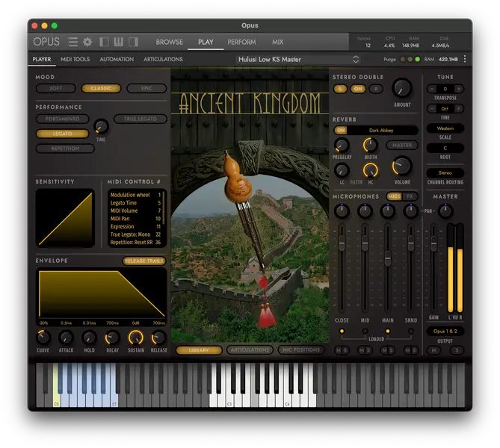This screenshot has height=448, width=500.
Task: Click the envelope Attack knob
Action: pos(66,337)
